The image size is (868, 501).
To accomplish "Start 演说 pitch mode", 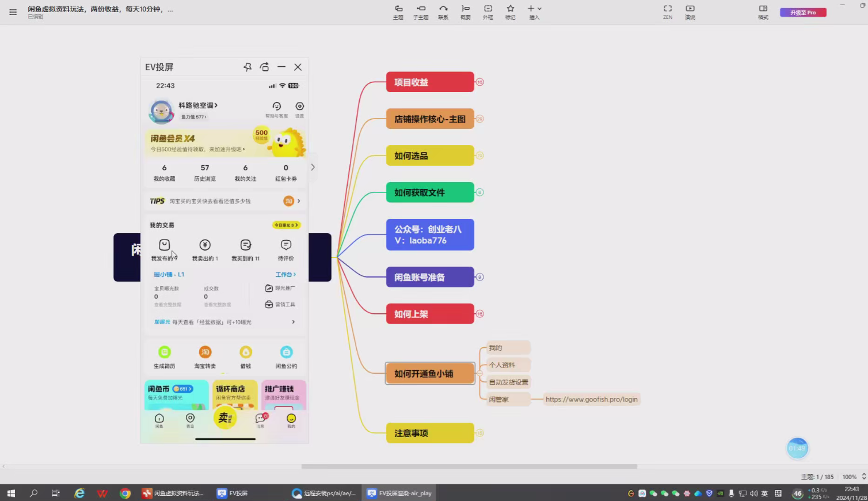I will 690,12.
